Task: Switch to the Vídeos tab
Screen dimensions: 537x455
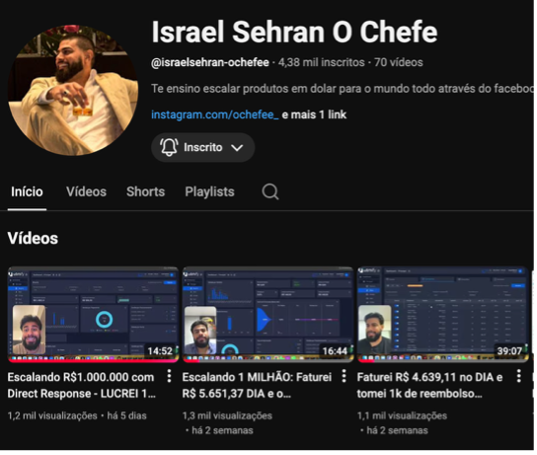Action: (x=87, y=193)
